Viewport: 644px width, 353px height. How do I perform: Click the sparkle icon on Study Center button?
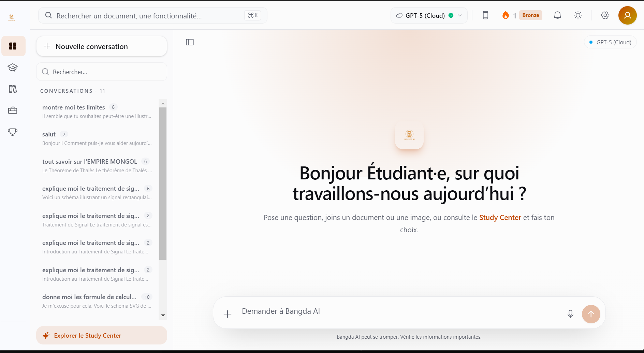[x=46, y=335]
